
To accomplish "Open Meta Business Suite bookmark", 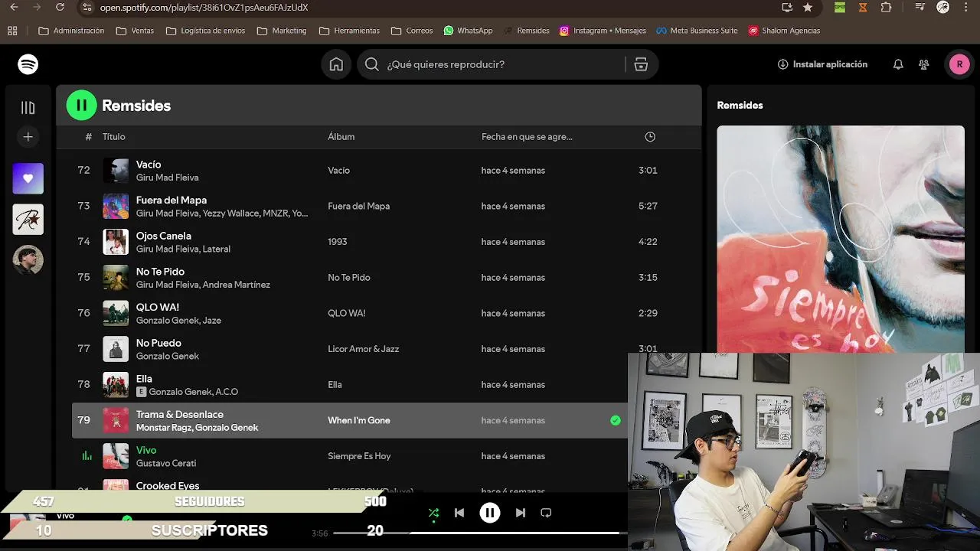I will [697, 31].
